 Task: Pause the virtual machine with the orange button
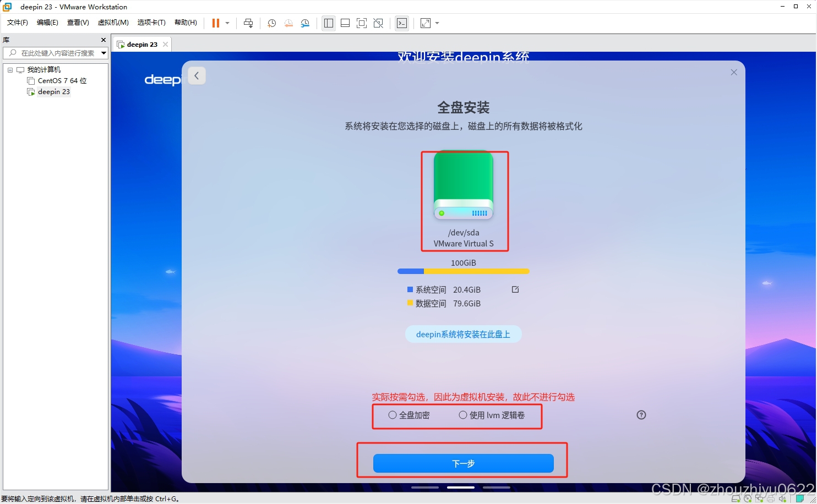[x=216, y=23]
